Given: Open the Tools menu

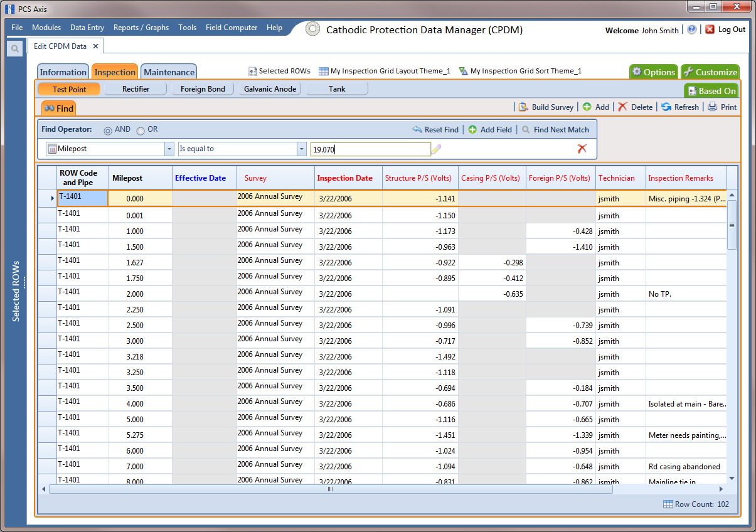Looking at the screenshot, I should (x=187, y=28).
